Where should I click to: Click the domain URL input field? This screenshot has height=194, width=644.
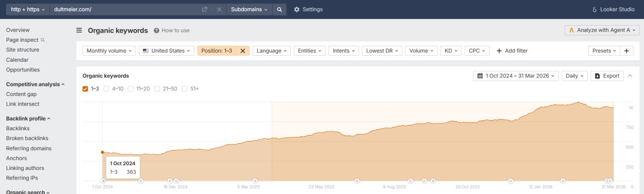pos(126,9)
